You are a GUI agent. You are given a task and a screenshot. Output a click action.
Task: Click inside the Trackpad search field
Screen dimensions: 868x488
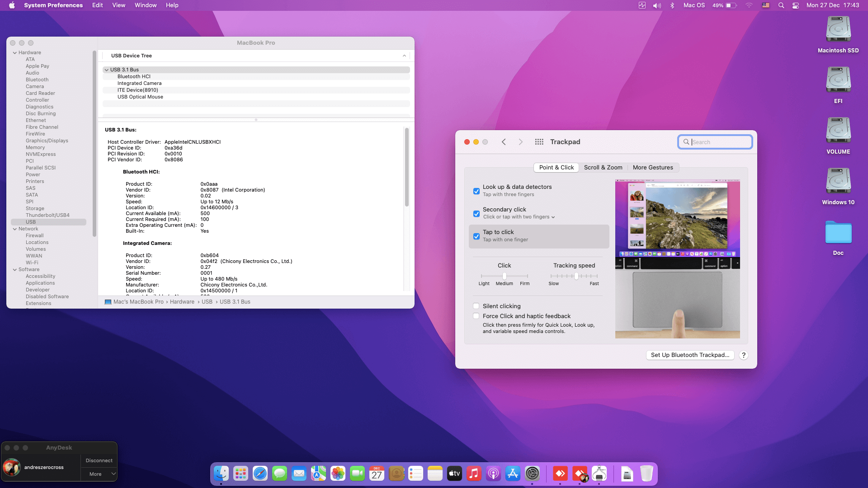[715, 141]
